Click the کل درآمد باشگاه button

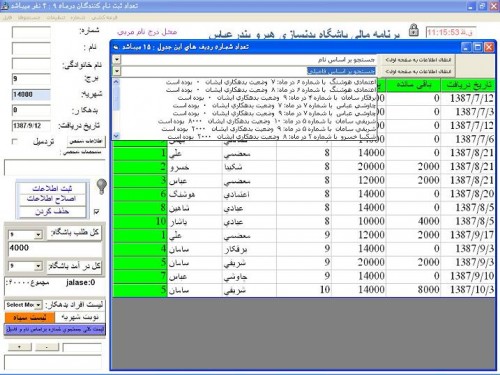74,266
